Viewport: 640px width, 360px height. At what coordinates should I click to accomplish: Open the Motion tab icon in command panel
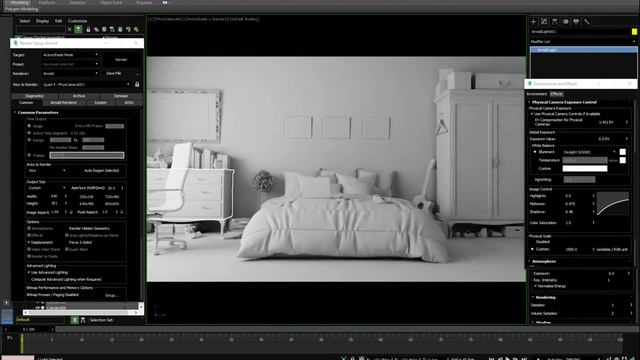[x=565, y=22]
